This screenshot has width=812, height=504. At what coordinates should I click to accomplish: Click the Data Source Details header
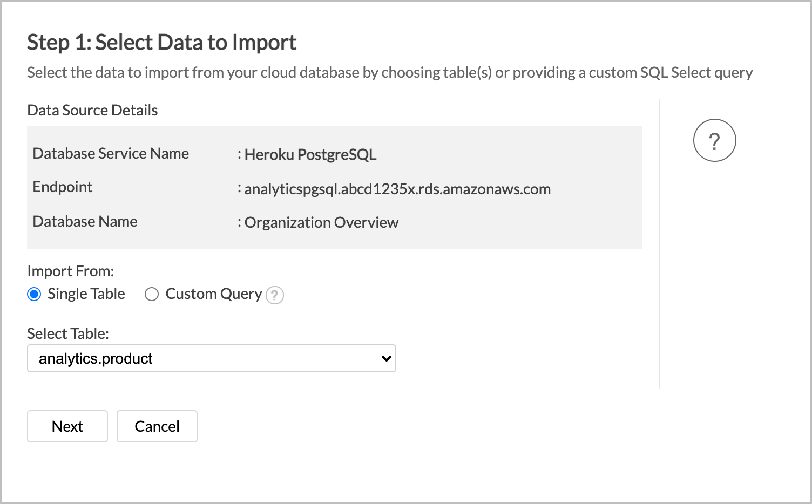pos(92,110)
